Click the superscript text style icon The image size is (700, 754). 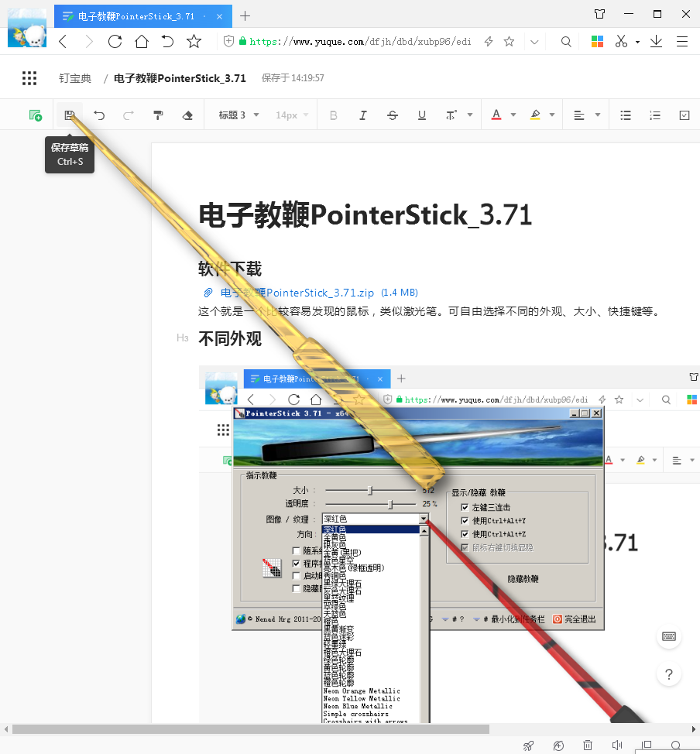(451, 115)
